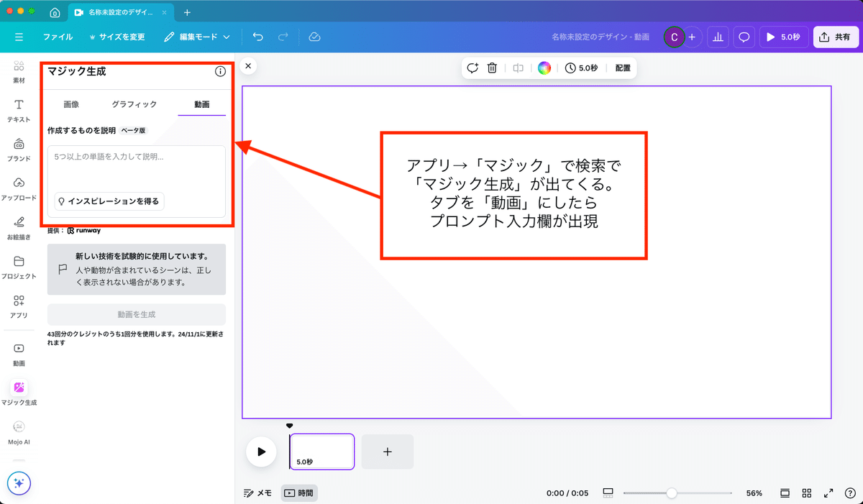Open the ファイル menu
The width and height of the screenshot is (863, 504).
[58, 37]
